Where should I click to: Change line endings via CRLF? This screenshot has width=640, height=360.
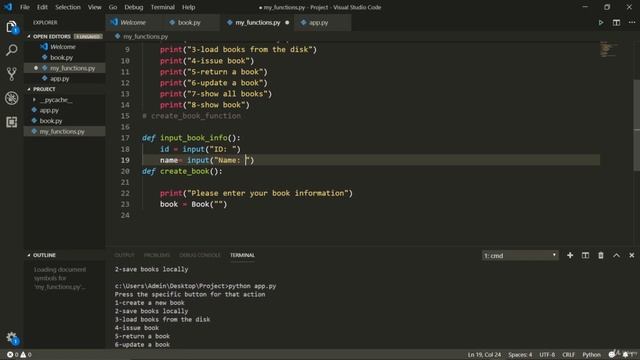coord(569,355)
